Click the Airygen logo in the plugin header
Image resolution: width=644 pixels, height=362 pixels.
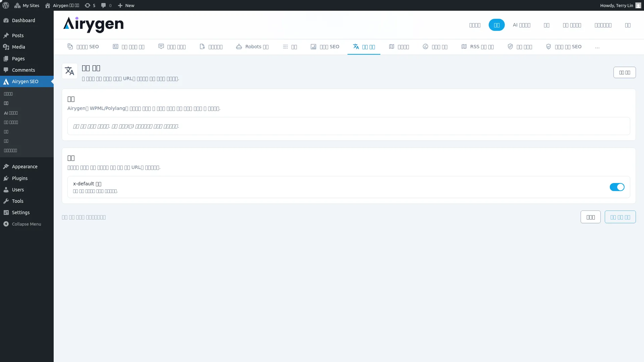click(93, 25)
